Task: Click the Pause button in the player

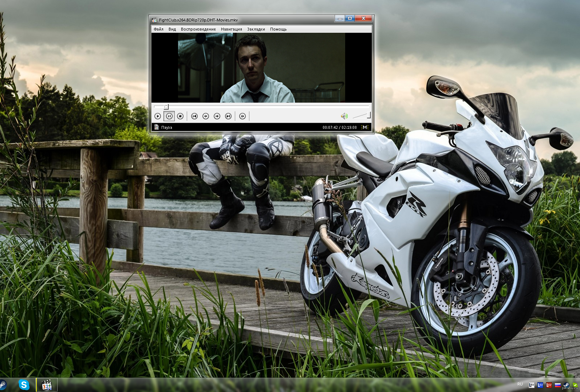Action: click(169, 116)
